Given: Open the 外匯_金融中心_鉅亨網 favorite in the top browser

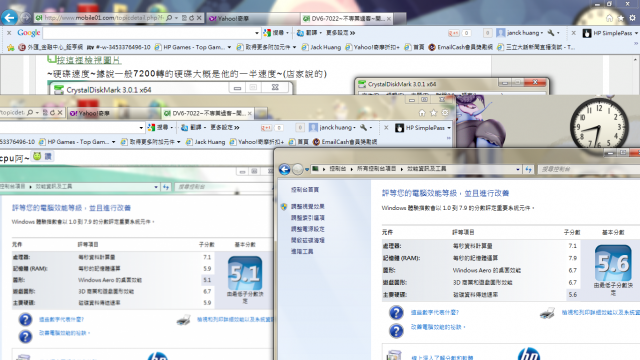Looking at the screenshot, I should point(51,47).
